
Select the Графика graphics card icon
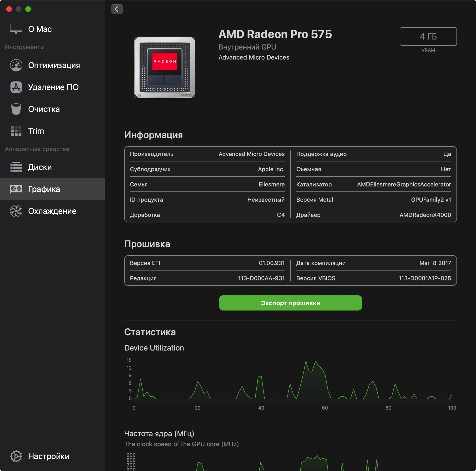point(16,189)
